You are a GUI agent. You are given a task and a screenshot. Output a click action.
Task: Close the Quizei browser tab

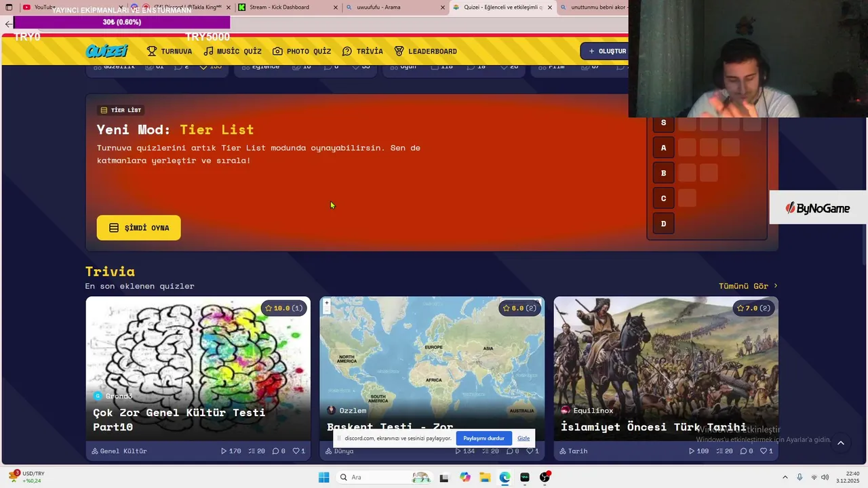pyautogui.click(x=550, y=7)
